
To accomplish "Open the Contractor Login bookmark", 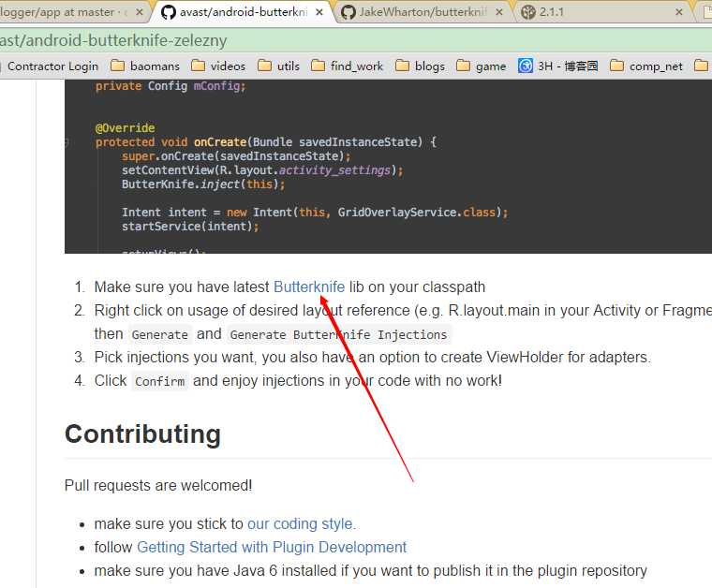I will [x=52, y=66].
